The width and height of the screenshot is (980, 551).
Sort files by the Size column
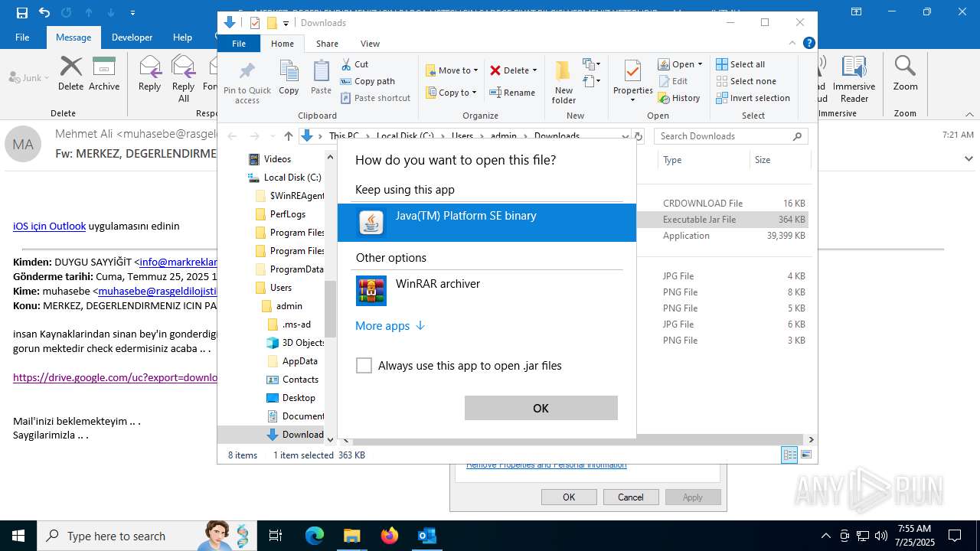tap(779, 160)
